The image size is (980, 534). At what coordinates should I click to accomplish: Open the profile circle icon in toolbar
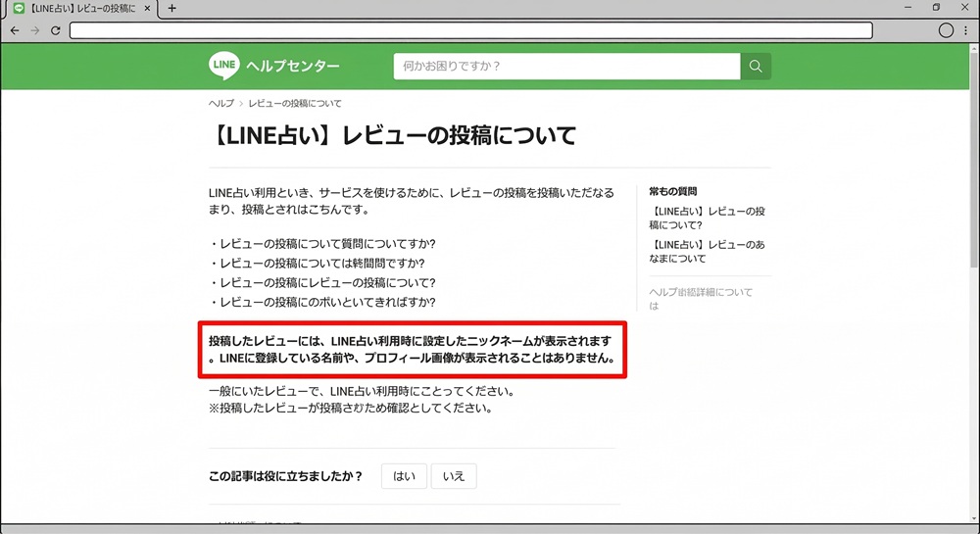[x=946, y=30]
